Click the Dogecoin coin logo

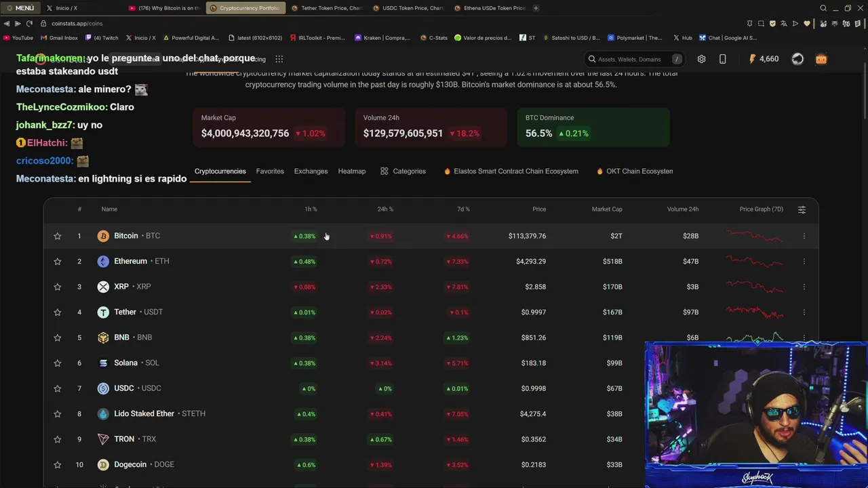(x=103, y=465)
